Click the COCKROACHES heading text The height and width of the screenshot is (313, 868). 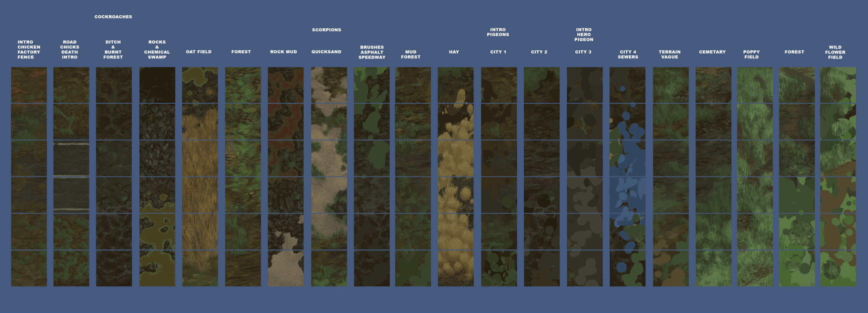(113, 17)
